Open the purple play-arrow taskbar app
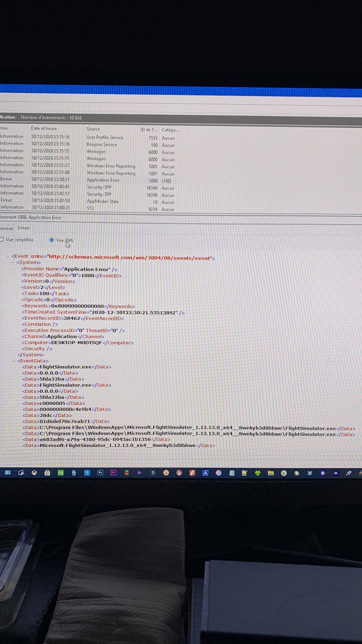The height and width of the screenshot is (644, 362). [x=140, y=473]
